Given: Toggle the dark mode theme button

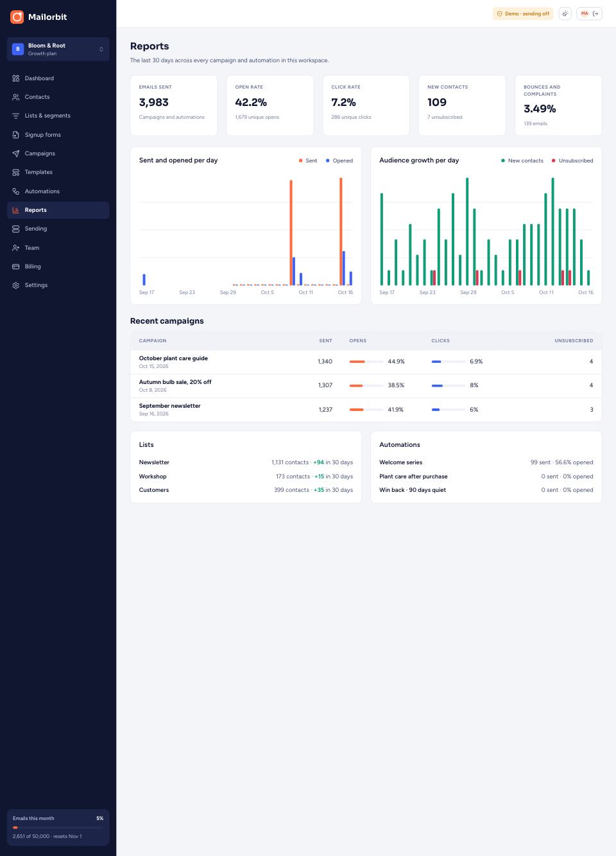Looking at the screenshot, I should pos(565,13).
